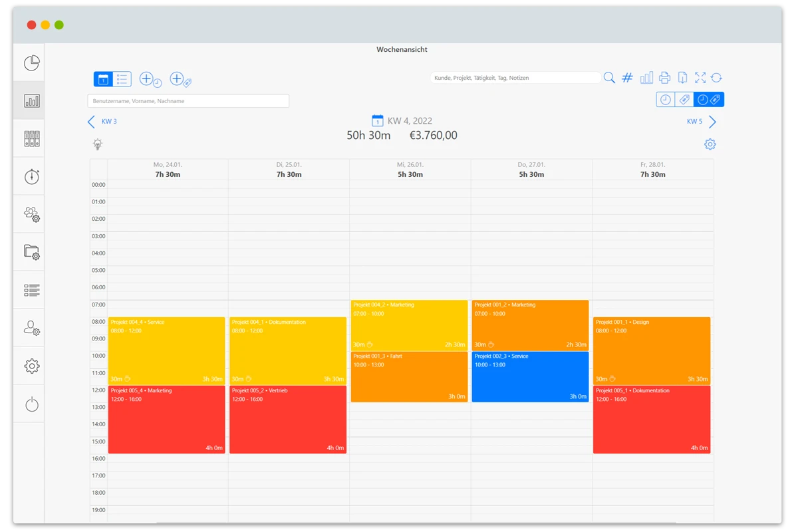Select the Fr, 28.01. day column header
Screen dimensions: 798x532
tap(652, 170)
